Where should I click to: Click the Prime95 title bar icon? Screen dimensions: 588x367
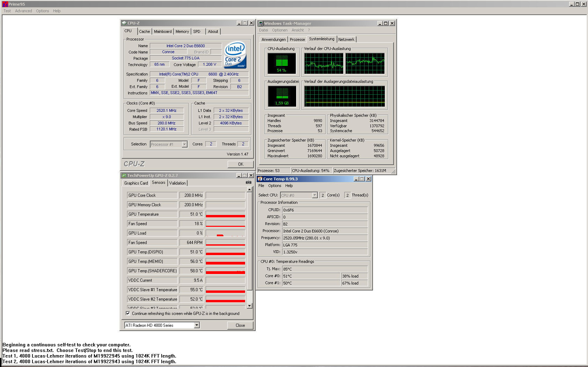[x=5, y=4]
